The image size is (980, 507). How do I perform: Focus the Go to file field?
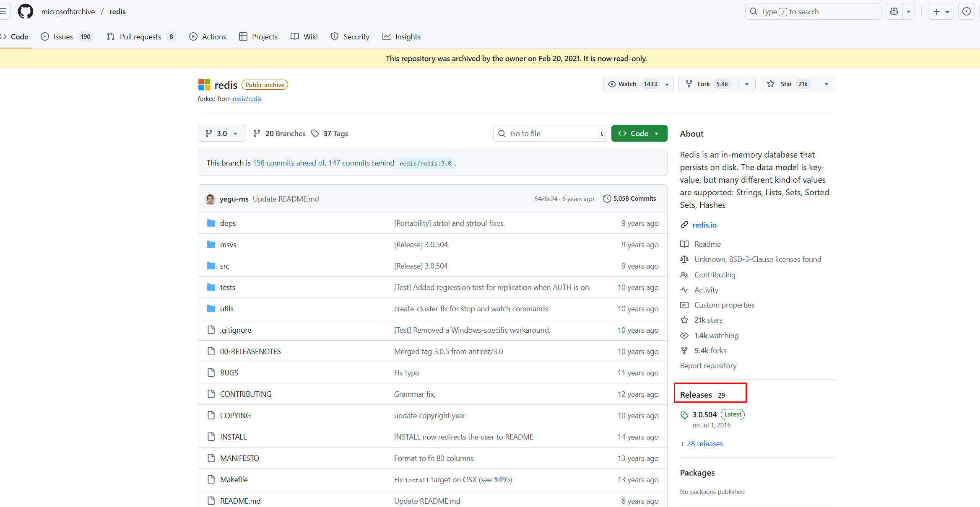tap(550, 133)
